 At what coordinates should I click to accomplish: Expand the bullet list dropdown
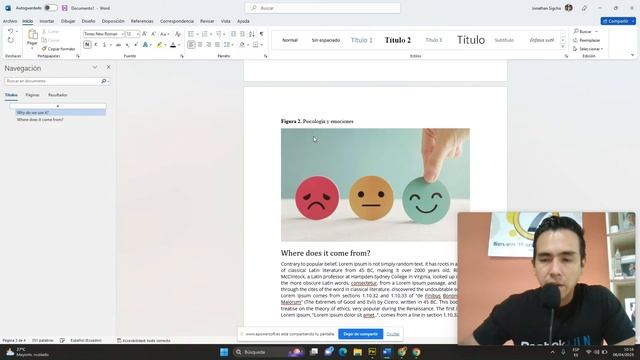point(198,34)
